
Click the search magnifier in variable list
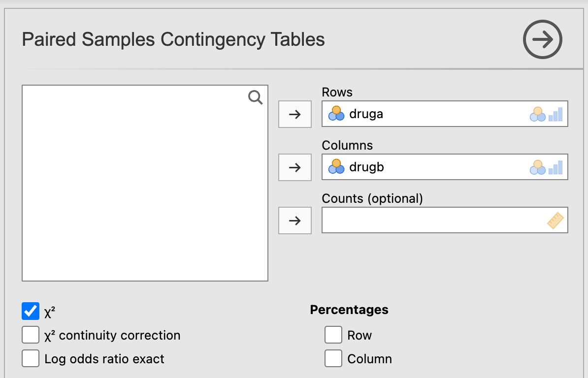pyautogui.click(x=255, y=97)
